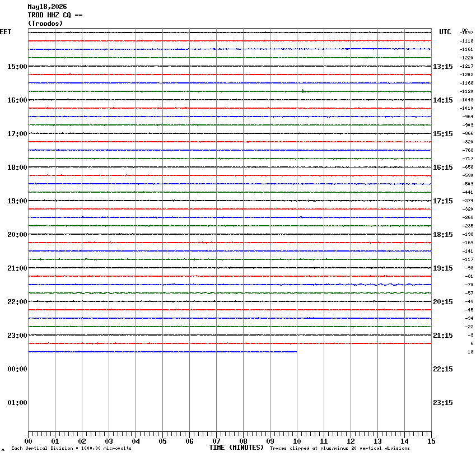476x456 pixels.
Task: Click the May18,2026 date text
Action: pyautogui.click(x=47, y=7)
